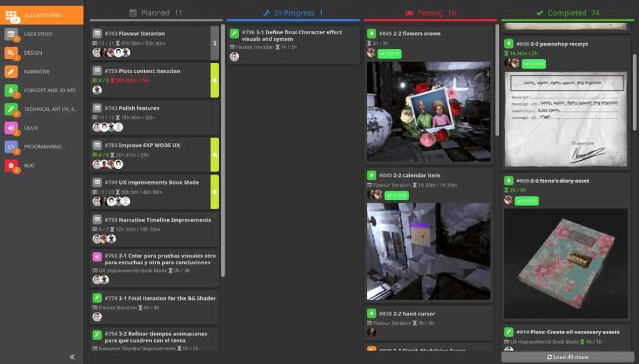639x364 pixels.
Task: Click Load 49 more in Completed column
Action: [567, 356]
